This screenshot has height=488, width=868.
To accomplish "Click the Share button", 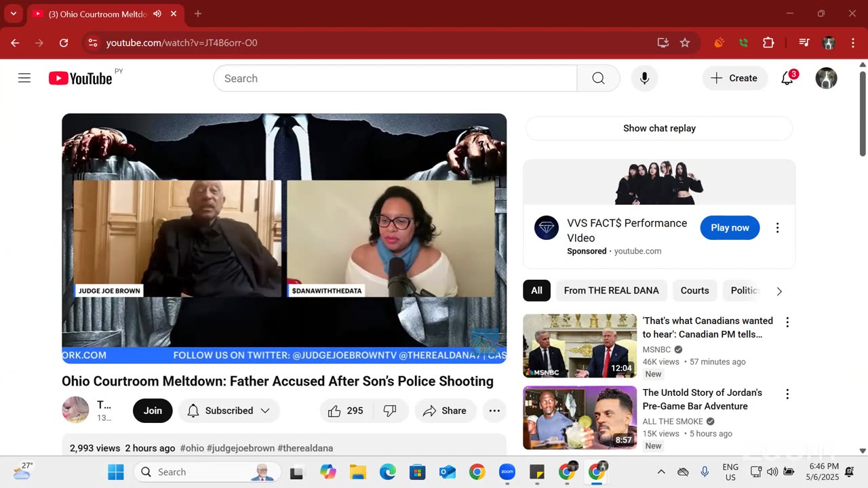I will pos(445,411).
